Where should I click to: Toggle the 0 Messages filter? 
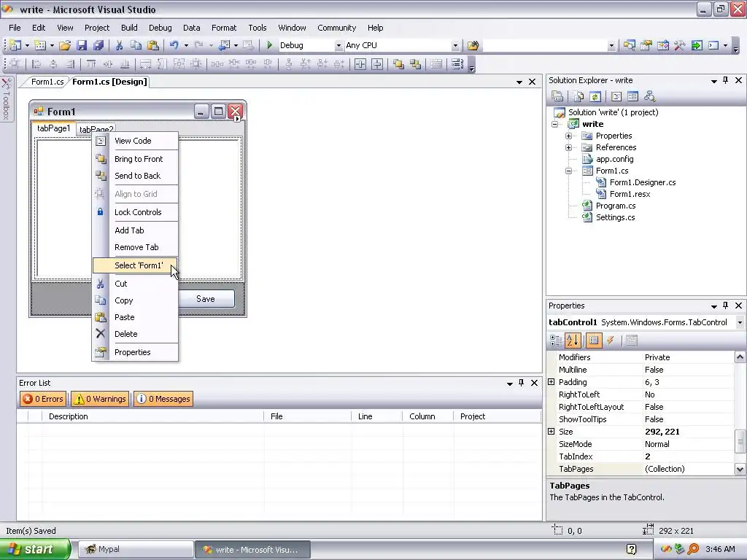163,399
